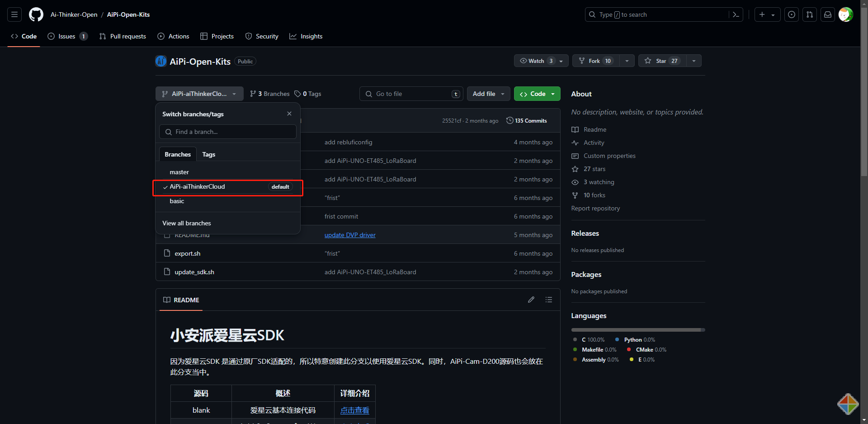Image resolution: width=868 pixels, height=424 pixels.
Task: Close the Switch branches/tags popup
Action: coord(289,114)
